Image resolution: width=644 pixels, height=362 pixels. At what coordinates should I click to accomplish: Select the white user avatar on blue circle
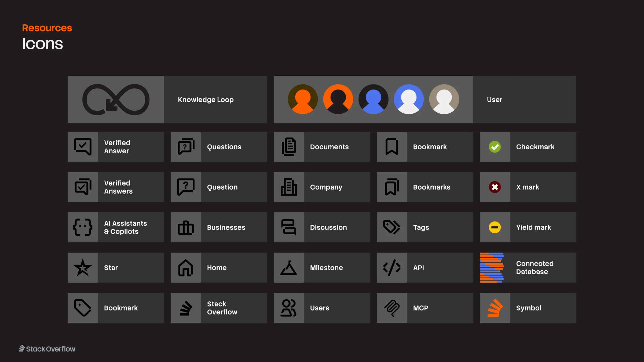click(x=409, y=99)
